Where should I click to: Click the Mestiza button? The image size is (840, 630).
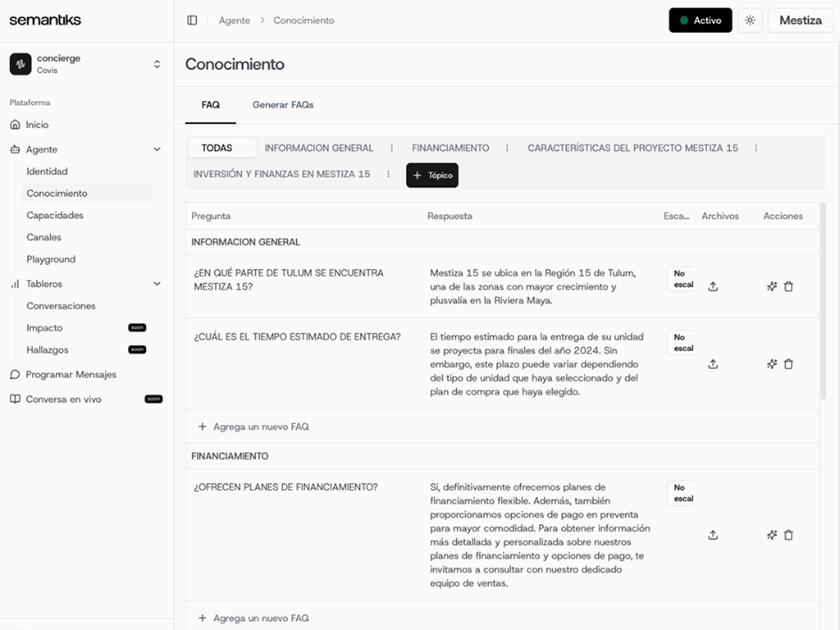800,21
